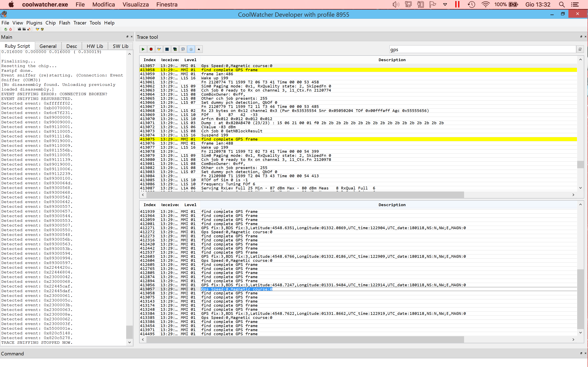Select the LOD FLSH toolbar icon

(x=19, y=29)
